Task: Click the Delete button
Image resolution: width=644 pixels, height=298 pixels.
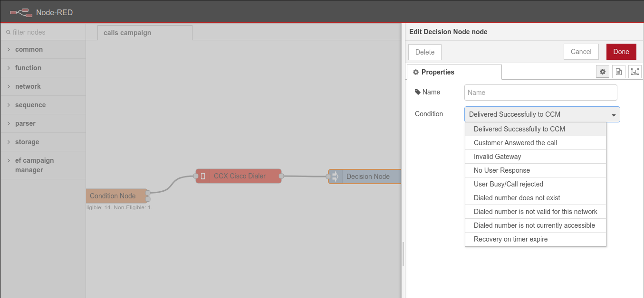Action: point(424,52)
